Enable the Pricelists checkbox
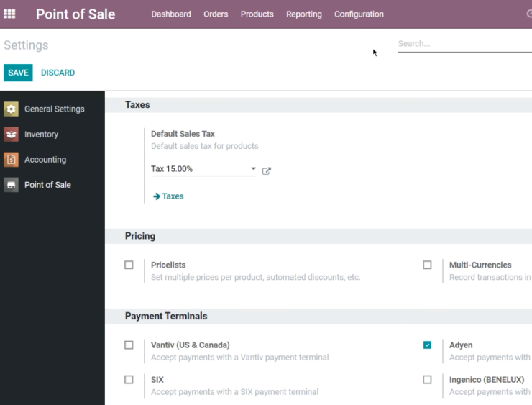This screenshot has height=405, width=532. pos(129,265)
